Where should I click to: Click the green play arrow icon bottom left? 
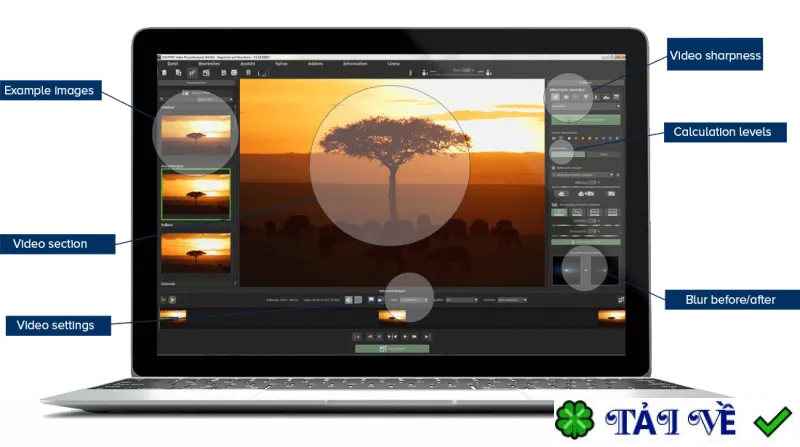[x=163, y=300]
